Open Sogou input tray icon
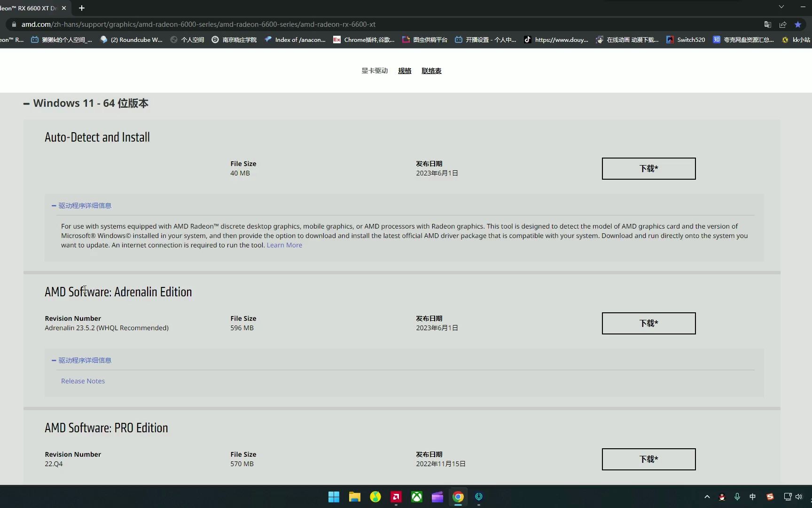Viewport: 812px width, 508px height. click(x=770, y=497)
